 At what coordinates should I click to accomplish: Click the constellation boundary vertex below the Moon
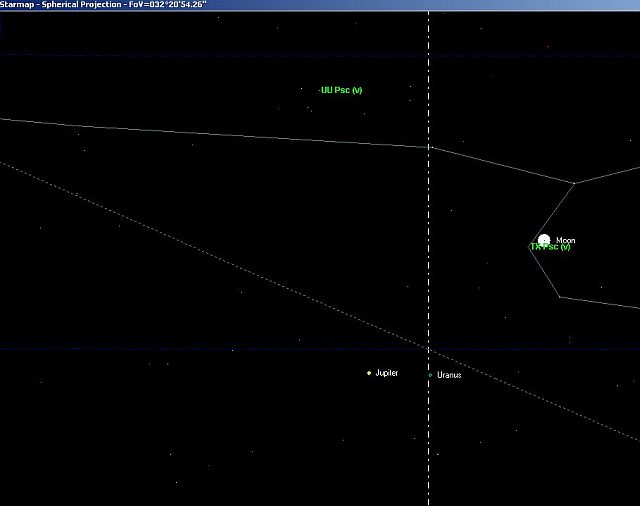coord(559,297)
